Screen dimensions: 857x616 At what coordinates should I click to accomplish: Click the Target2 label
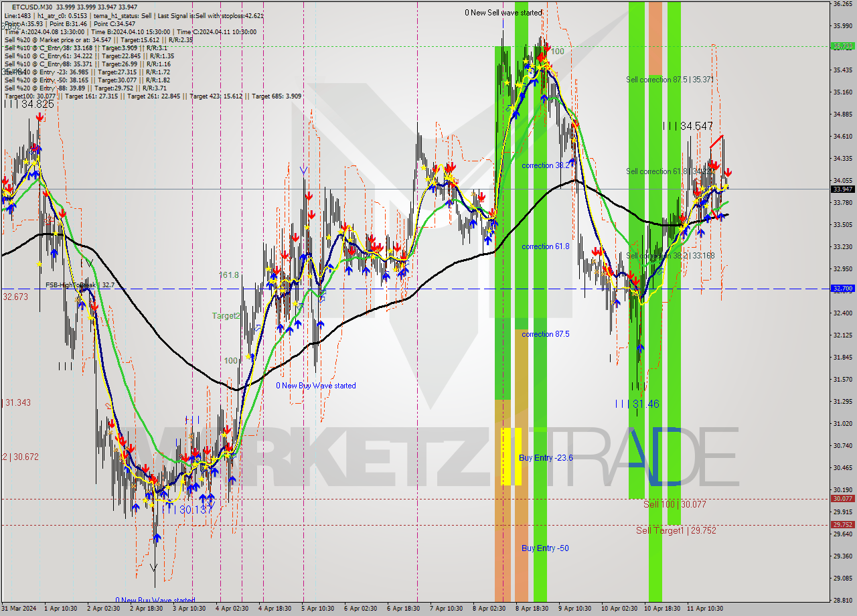[x=226, y=316]
